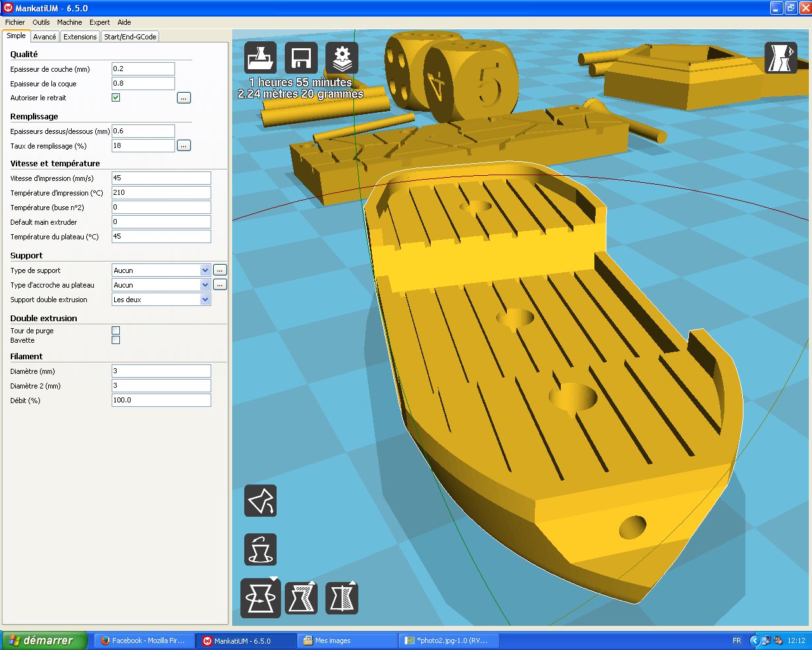812x650 pixels.
Task: Select the Scale tool icon
Action: (301, 598)
